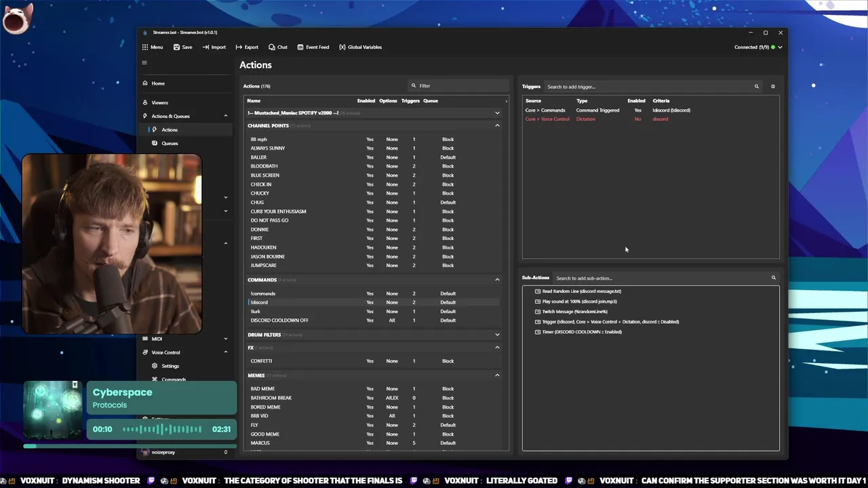Select the !discord action row

pos(373,302)
